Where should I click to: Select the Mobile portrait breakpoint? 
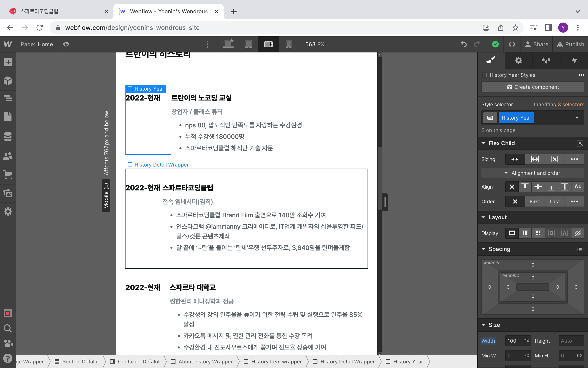(288, 44)
